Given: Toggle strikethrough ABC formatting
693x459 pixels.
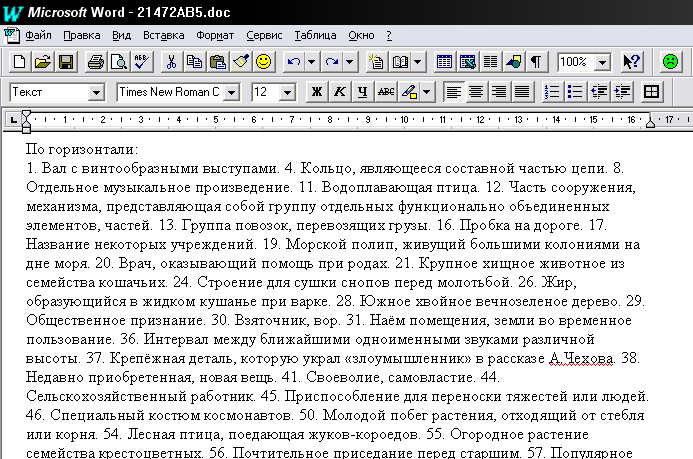Looking at the screenshot, I should point(386,92).
